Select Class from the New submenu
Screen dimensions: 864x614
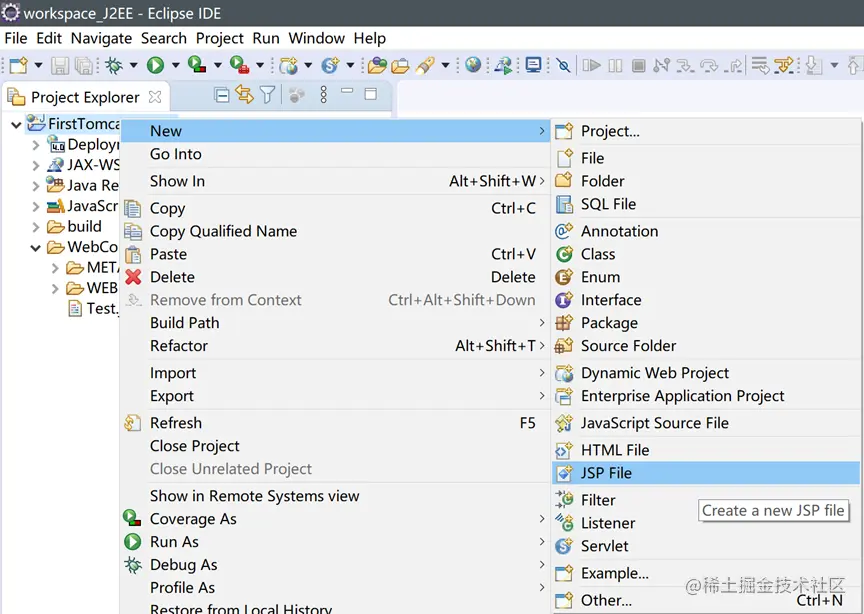tap(705, 254)
